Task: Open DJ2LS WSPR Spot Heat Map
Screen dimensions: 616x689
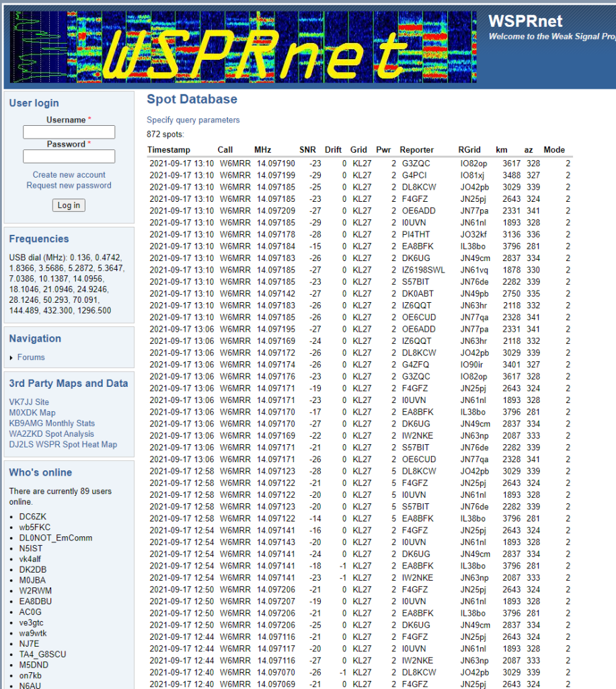Action: tap(63, 445)
